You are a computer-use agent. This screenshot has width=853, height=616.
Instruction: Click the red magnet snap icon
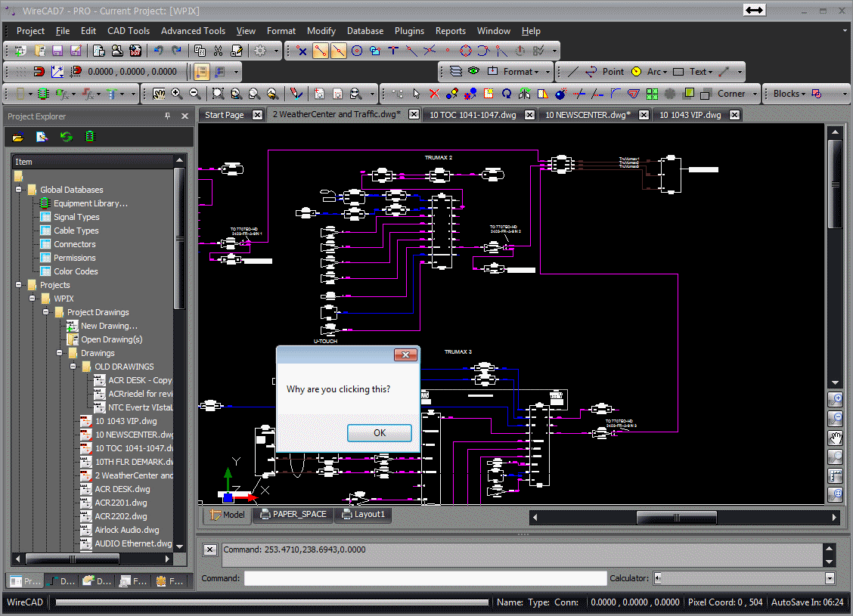(x=39, y=72)
